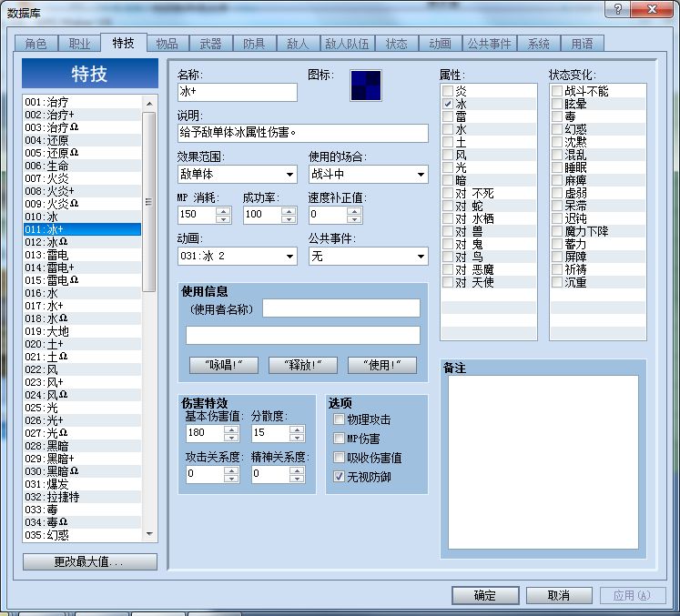Open the 动画 dropdown

(x=238, y=257)
